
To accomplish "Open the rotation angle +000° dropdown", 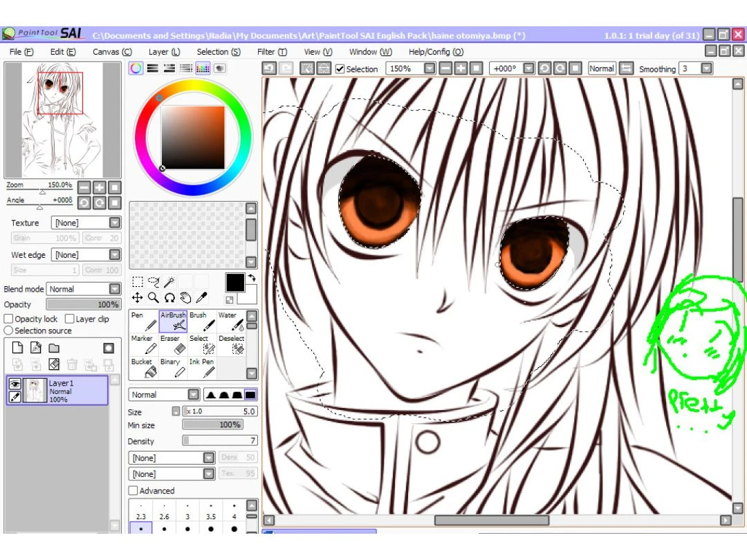I will 528,68.
